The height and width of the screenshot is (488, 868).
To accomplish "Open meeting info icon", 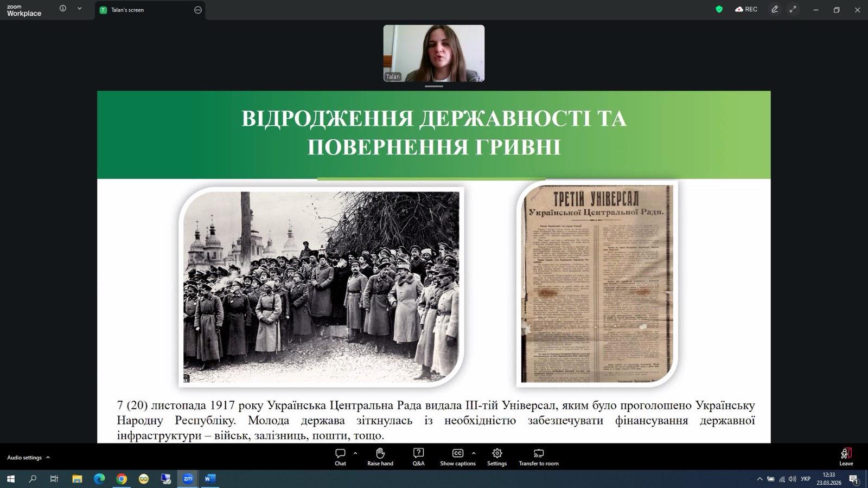I will click(63, 9).
